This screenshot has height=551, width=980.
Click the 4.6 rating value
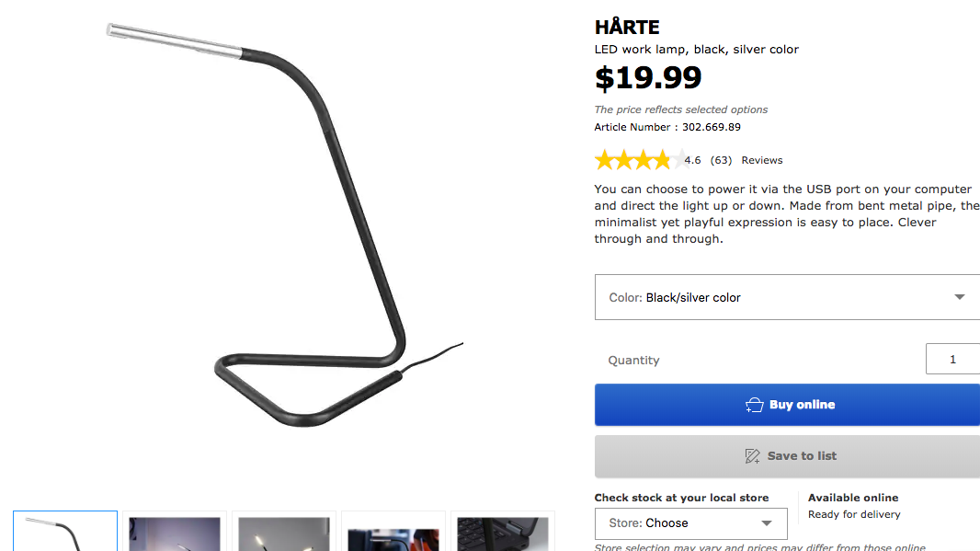692,160
